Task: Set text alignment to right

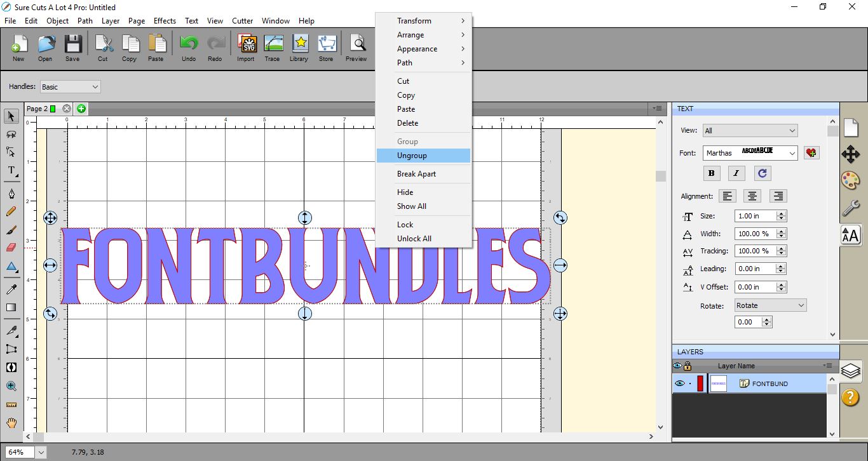Action: 778,196
